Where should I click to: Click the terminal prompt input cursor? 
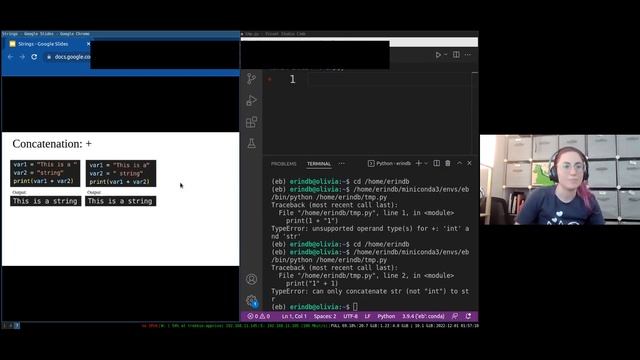pos(356,307)
